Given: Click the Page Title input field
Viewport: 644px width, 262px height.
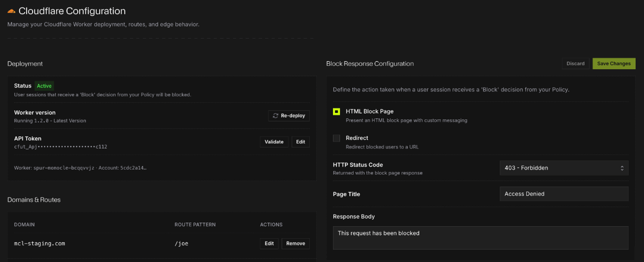Looking at the screenshot, I should coord(564,194).
